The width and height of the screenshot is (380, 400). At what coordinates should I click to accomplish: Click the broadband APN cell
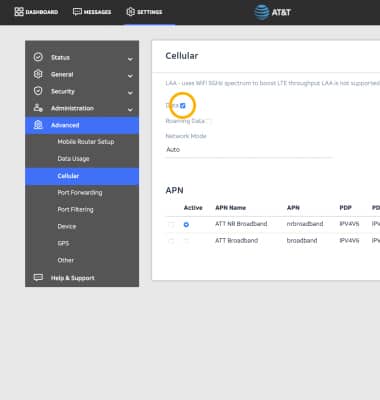coord(302,240)
